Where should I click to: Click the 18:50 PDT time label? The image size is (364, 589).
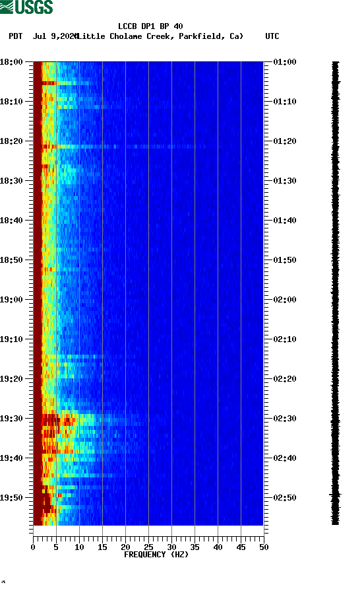point(11,260)
